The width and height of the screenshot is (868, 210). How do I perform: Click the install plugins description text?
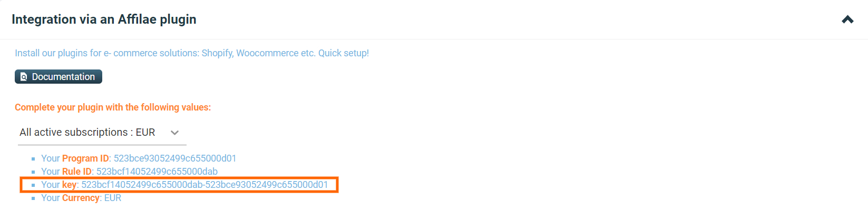tap(192, 53)
